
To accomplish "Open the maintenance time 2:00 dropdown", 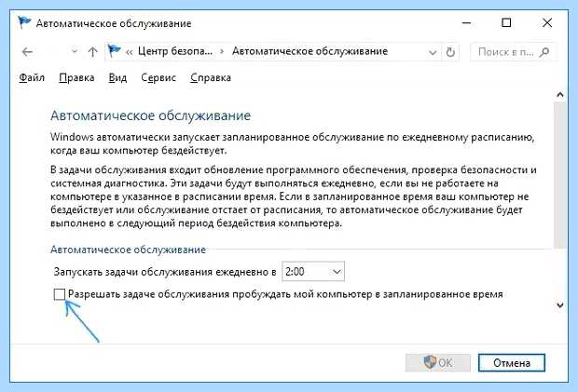I will (x=313, y=272).
